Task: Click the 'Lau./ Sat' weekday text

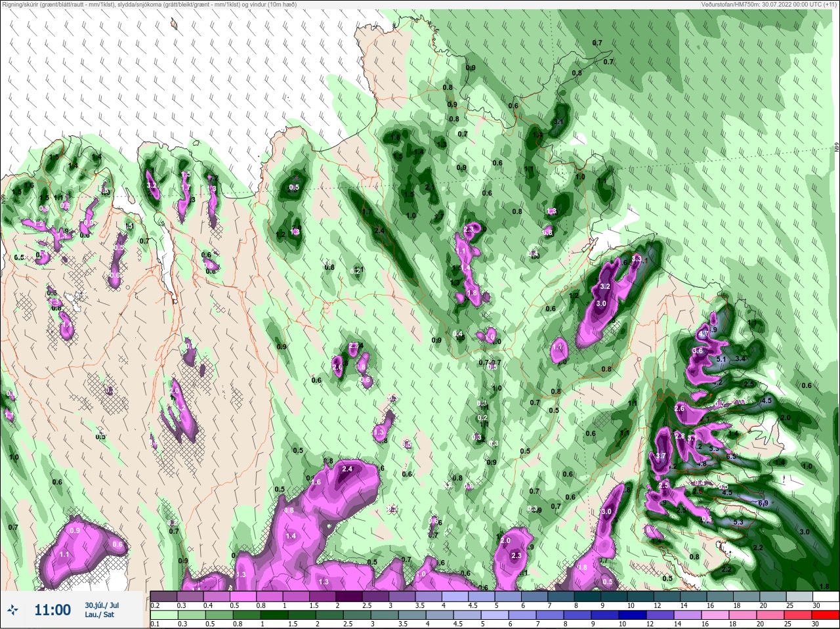Action: tap(98, 615)
